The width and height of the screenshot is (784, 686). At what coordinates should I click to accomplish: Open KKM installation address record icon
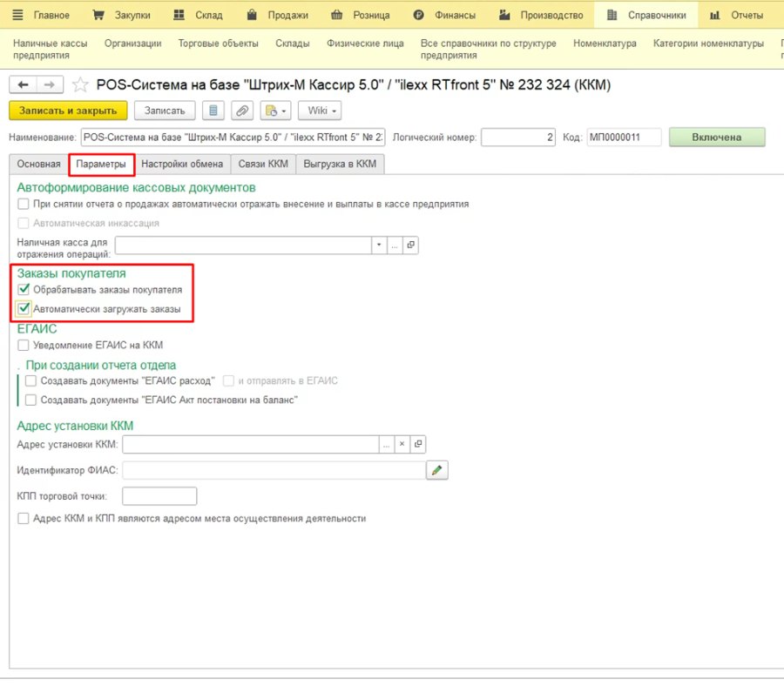pyautogui.click(x=418, y=444)
